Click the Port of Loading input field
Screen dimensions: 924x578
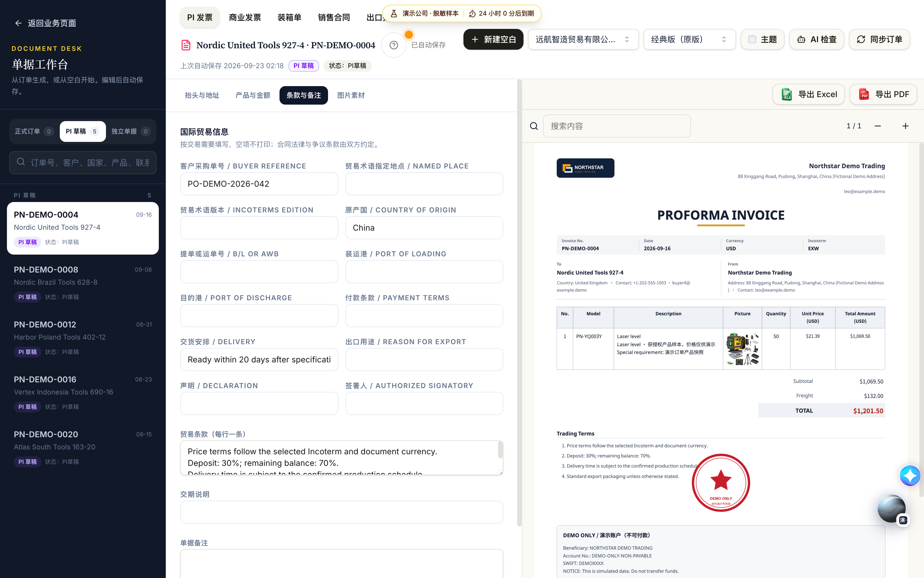point(424,272)
